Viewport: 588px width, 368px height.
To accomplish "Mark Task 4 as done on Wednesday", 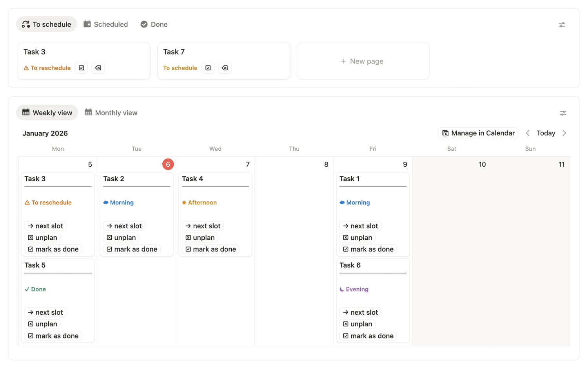I will tap(211, 249).
